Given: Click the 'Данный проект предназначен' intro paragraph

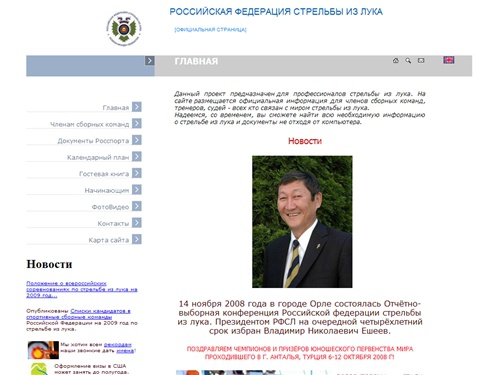Looking at the screenshot, I should [300, 108].
